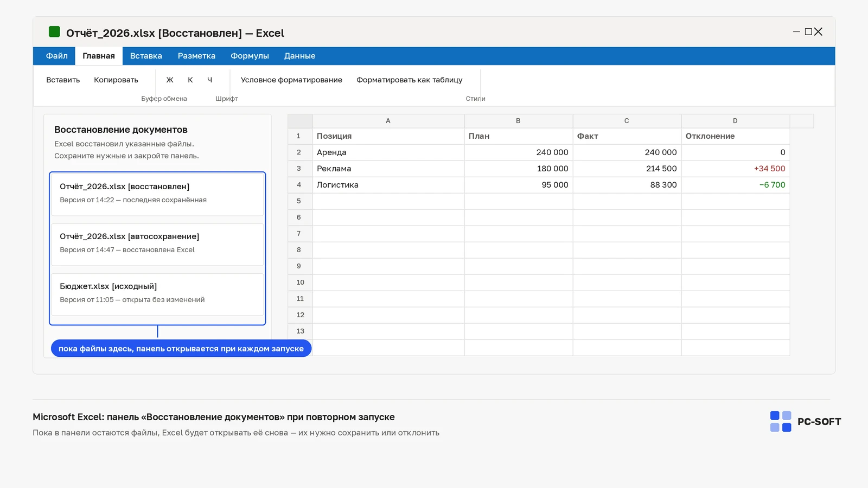
Task: Toggle bold with the Ж button
Action: (170, 80)
